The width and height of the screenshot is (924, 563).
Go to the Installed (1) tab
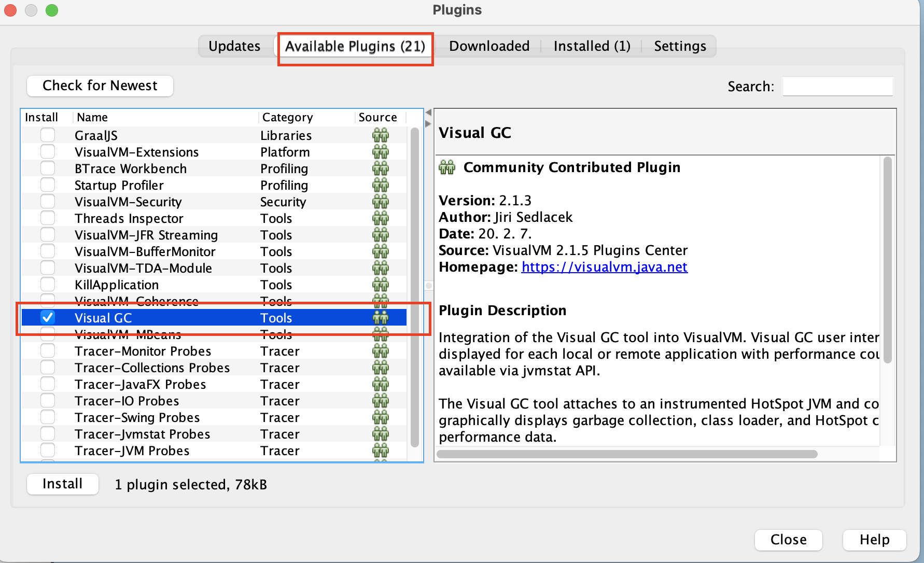coord(592,46)
